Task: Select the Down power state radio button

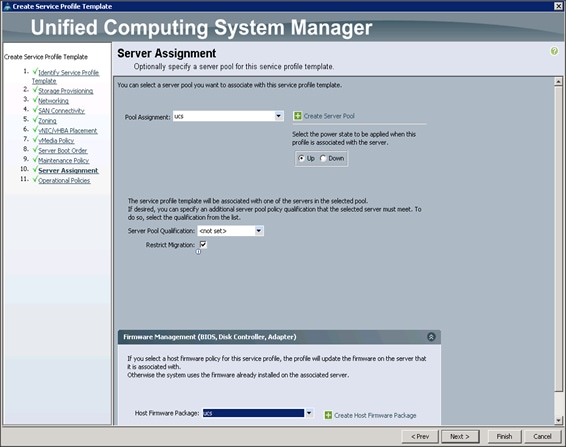Action: pos(323,158)
